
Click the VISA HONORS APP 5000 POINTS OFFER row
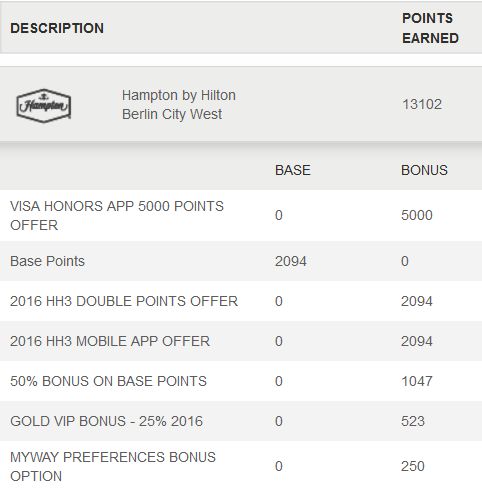click(x=241, y=216)
